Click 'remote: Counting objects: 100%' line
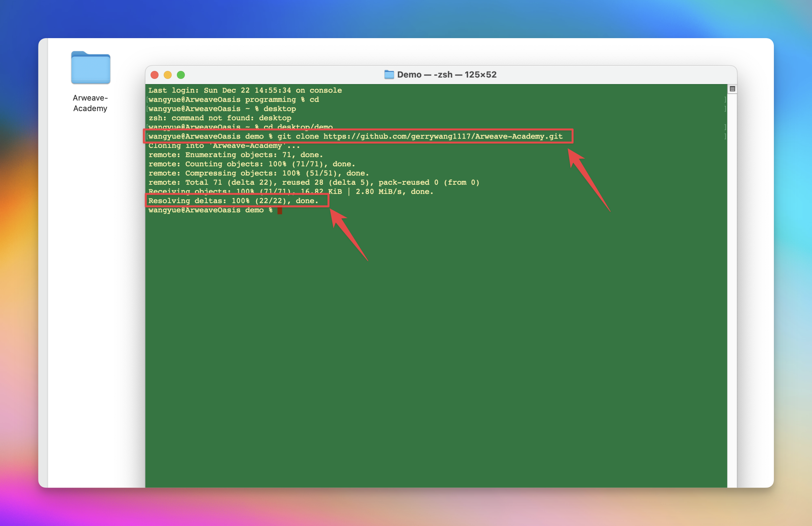The image size is (812, 526). (252, 164)
